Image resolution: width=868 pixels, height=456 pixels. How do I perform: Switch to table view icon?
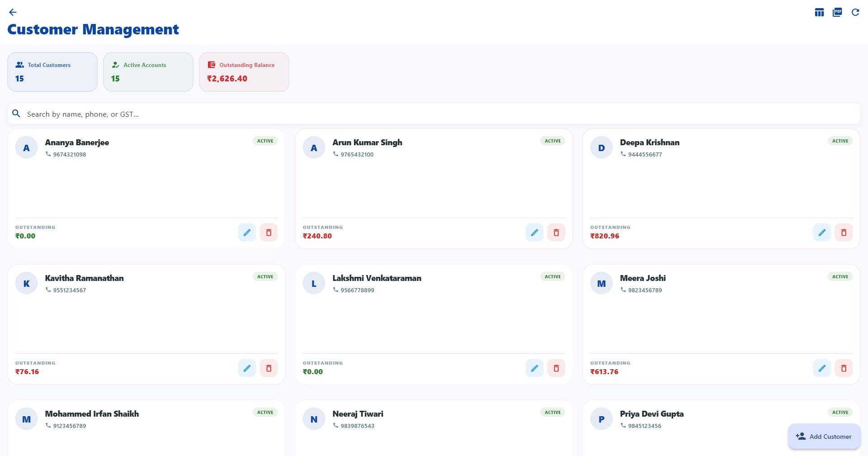[819, 12]
